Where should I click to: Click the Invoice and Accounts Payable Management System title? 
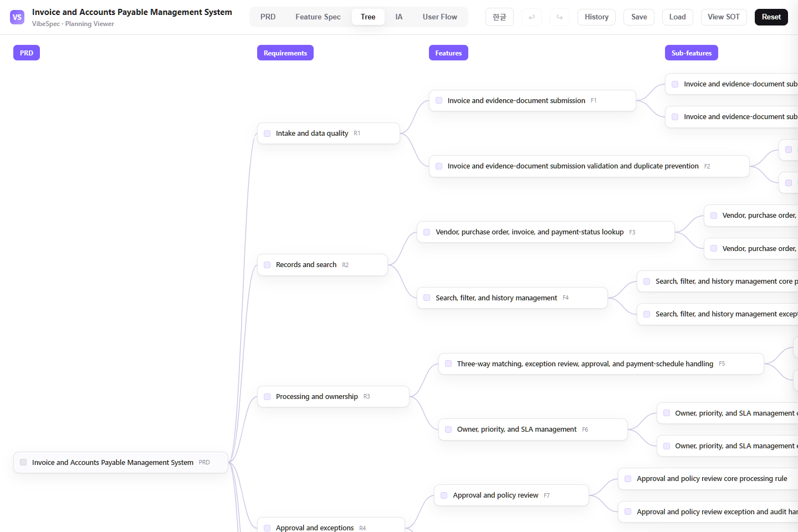132,12
